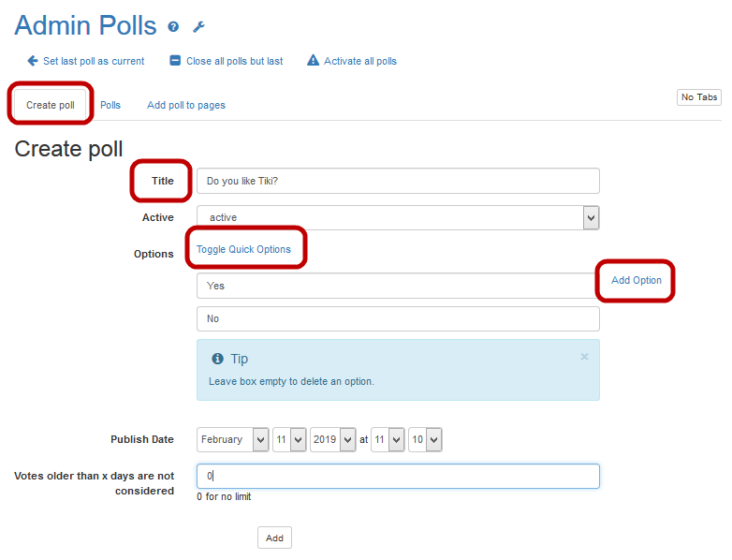Click the wrench settings icon
732x560 pixels.
tap(198, 27)
